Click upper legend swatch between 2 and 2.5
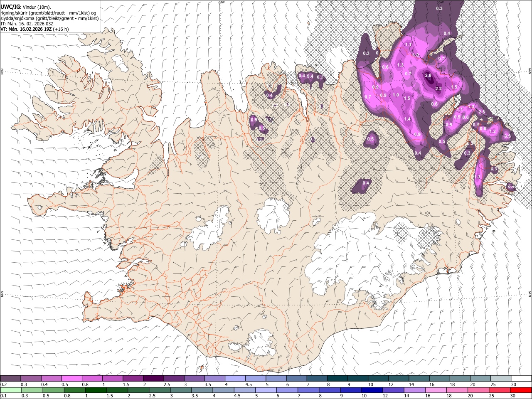This screenshot has height=399, width=532. (x=153, y=378)
